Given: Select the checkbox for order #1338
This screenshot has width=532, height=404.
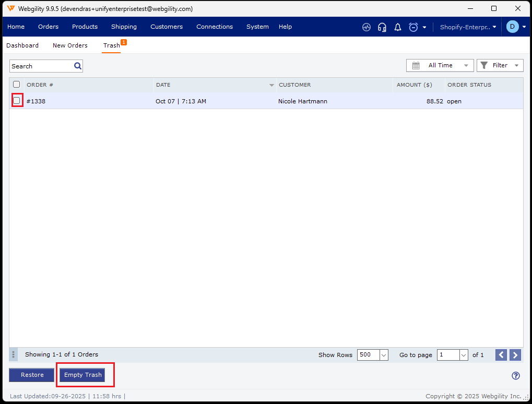Looking at the screenshot, I should pos(17,101).
